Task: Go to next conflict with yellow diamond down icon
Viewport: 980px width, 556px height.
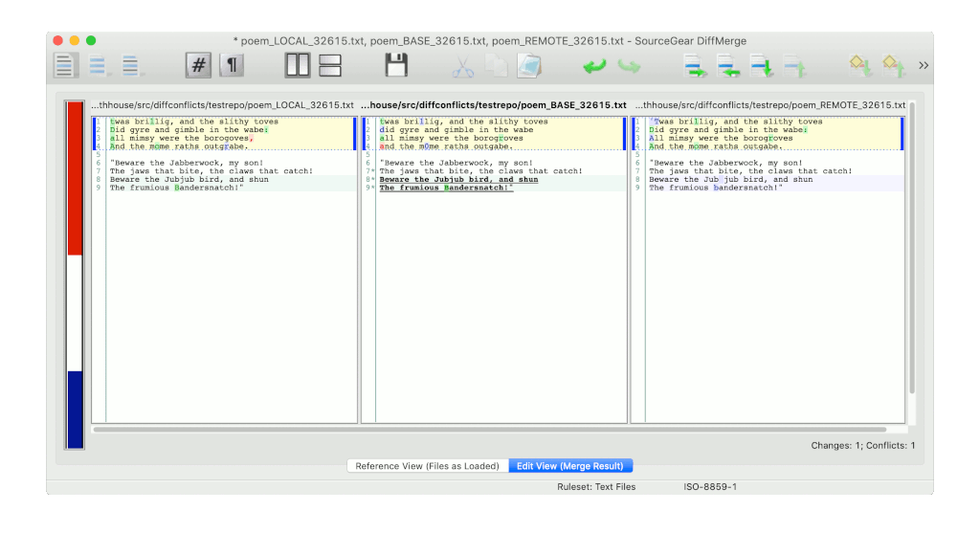Action: [860, 66]
